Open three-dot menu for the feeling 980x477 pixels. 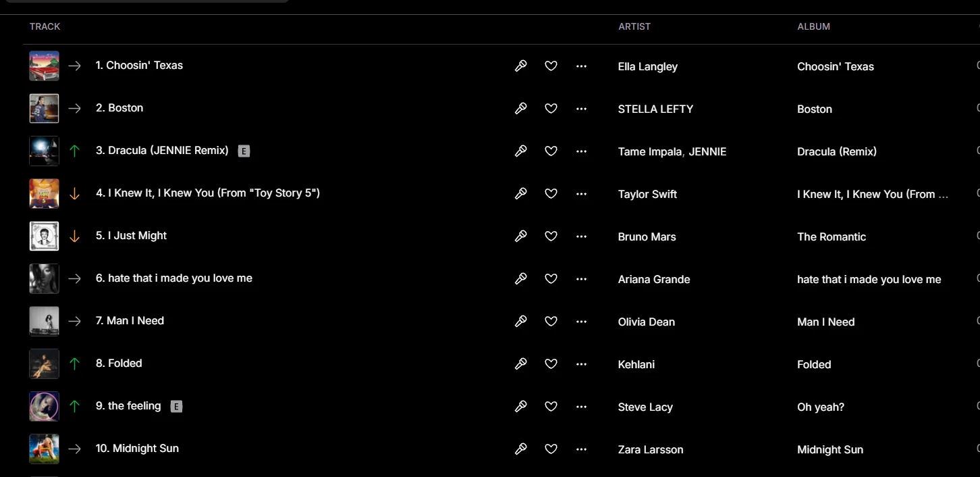coord(581,407)
